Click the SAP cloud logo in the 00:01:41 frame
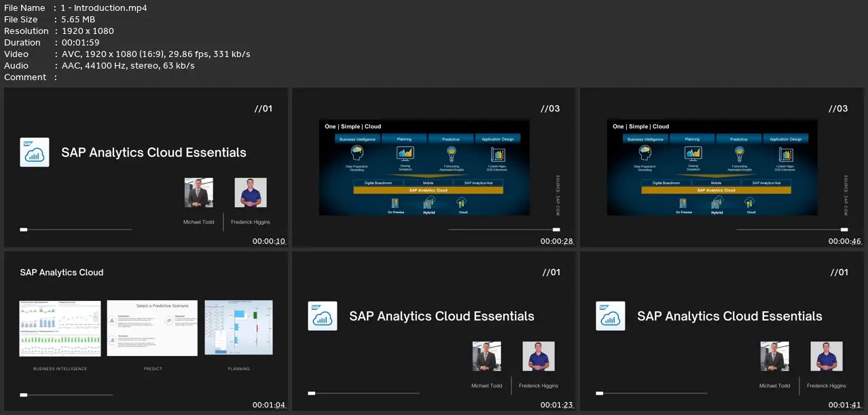This screenshot has height=415, width=868. [x=611, y=316]
